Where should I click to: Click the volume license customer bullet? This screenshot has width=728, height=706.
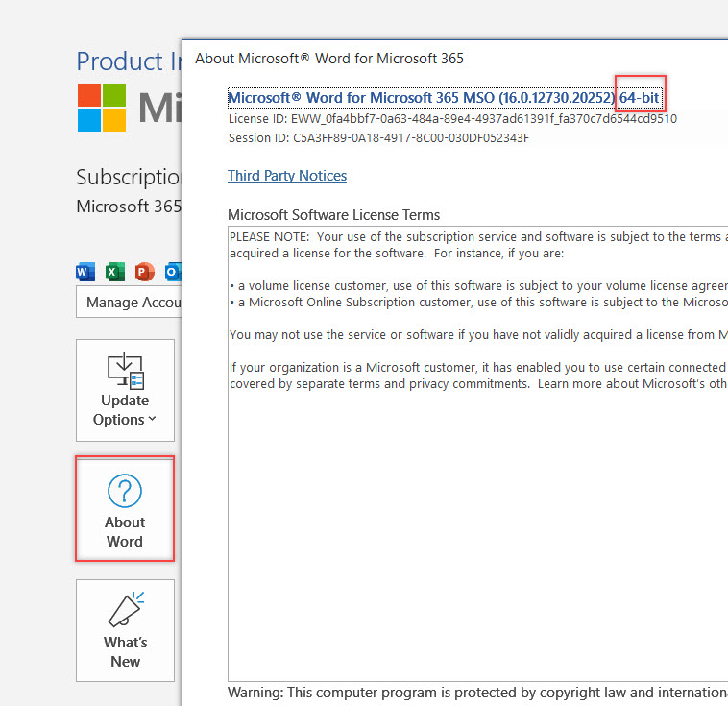478,285
